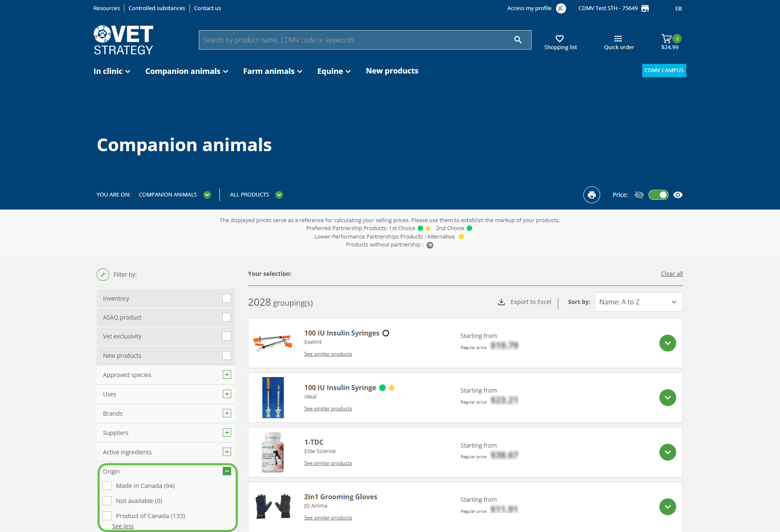Click the print page icon

591,195
